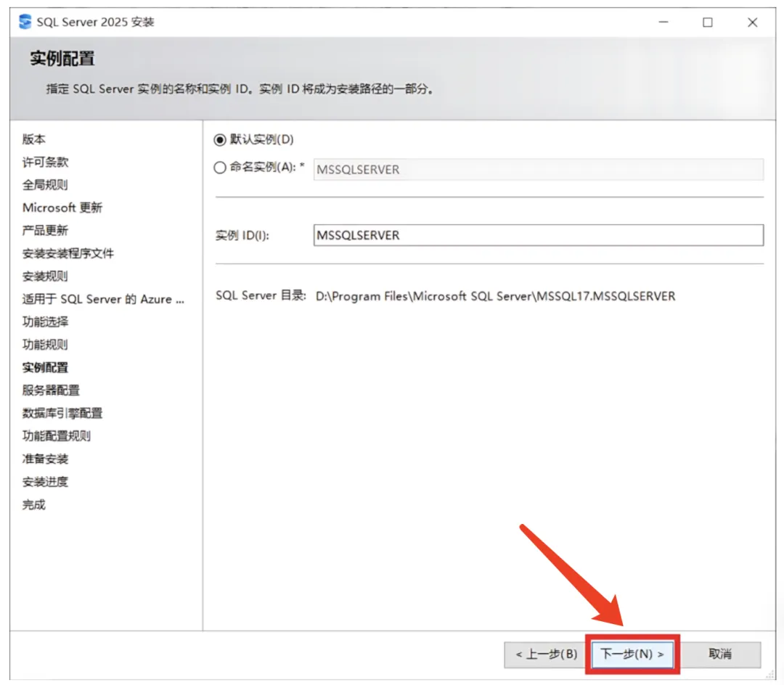Image resolution: width=784 pixels, height=685 pixels.
Task: Select 全局规则 step in sidebar
Action: tap(45, 185)
